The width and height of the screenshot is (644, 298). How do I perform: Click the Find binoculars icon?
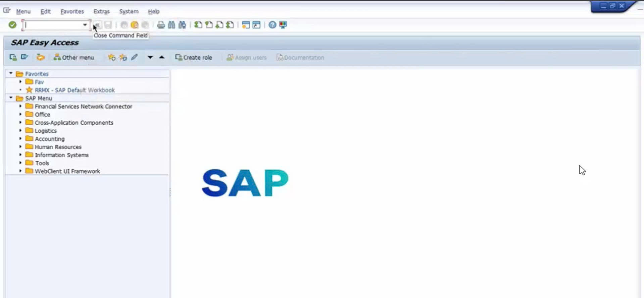(x=171, y=25)
